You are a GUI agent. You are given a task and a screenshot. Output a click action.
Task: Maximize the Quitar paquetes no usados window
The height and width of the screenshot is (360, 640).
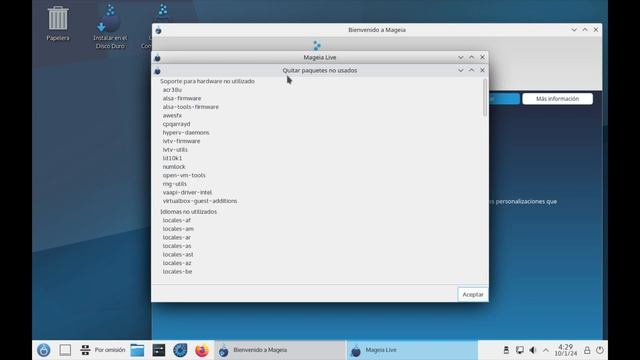click(471, 70)
